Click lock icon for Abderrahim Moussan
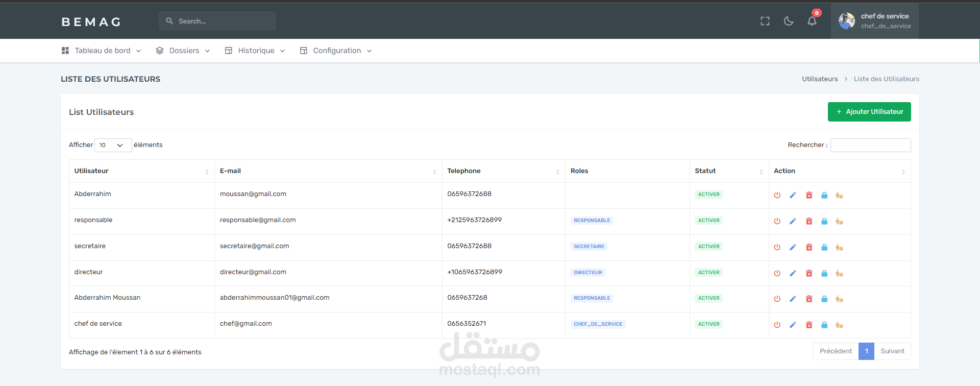Image resolution: width=980 pixels, height=386 pixels. [824, 299]
